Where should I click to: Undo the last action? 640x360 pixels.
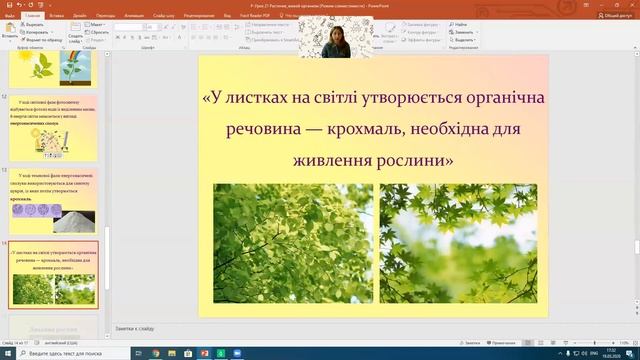tap(19, 5)
